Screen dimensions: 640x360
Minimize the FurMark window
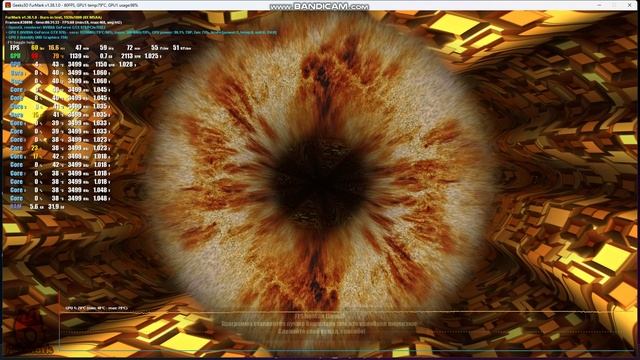tap(600, 5)
